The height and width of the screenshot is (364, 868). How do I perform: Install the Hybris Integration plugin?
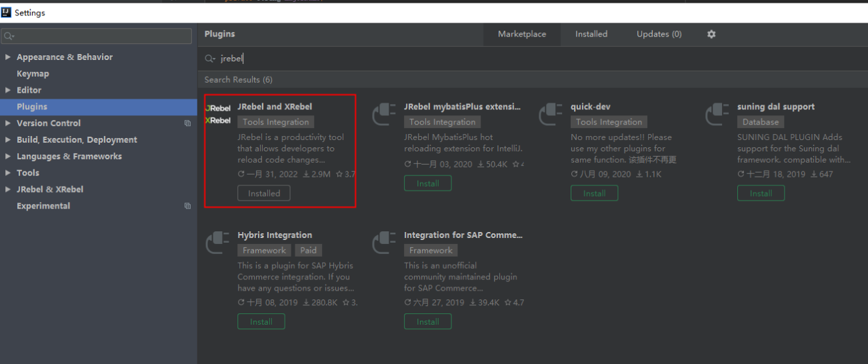pyautogui.click(x=261, y=321)
